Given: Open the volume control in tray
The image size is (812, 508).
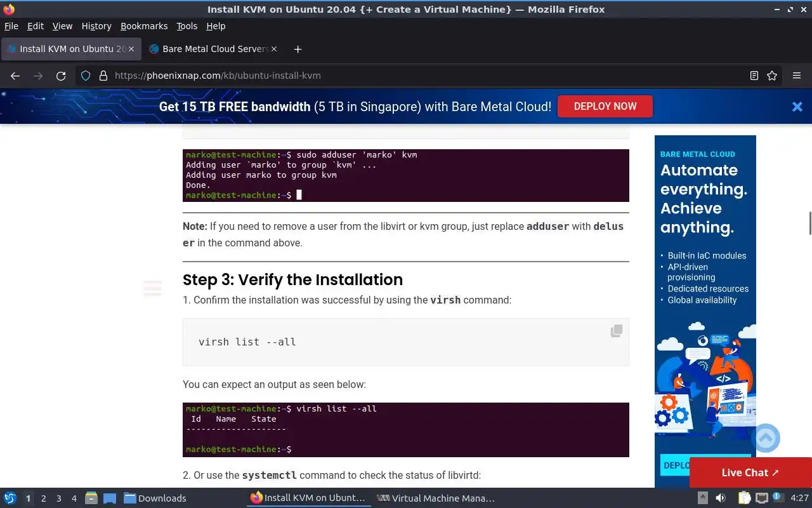Looking at the screenshot, I should click(720, 498).
